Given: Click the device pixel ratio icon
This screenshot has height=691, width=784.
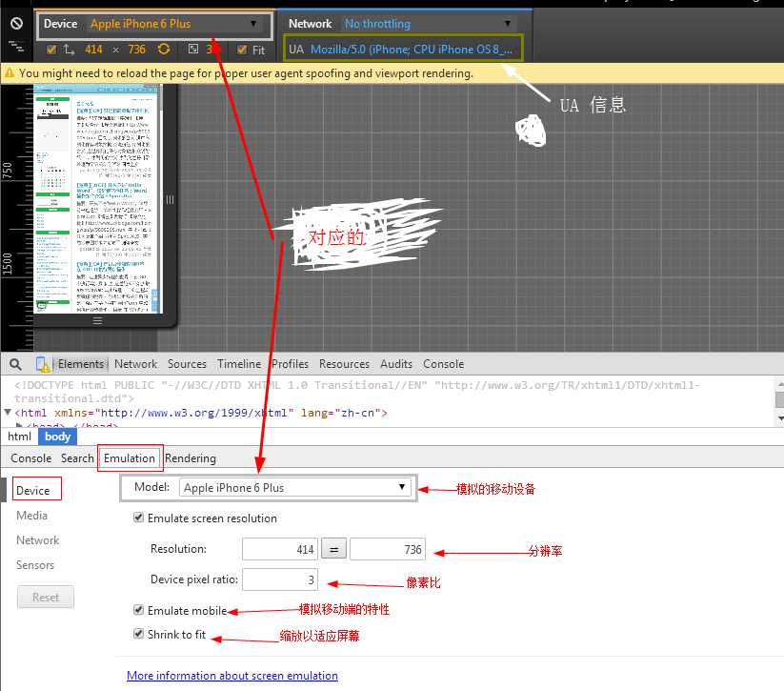Looking at the screenshot, I should [193, 49].
